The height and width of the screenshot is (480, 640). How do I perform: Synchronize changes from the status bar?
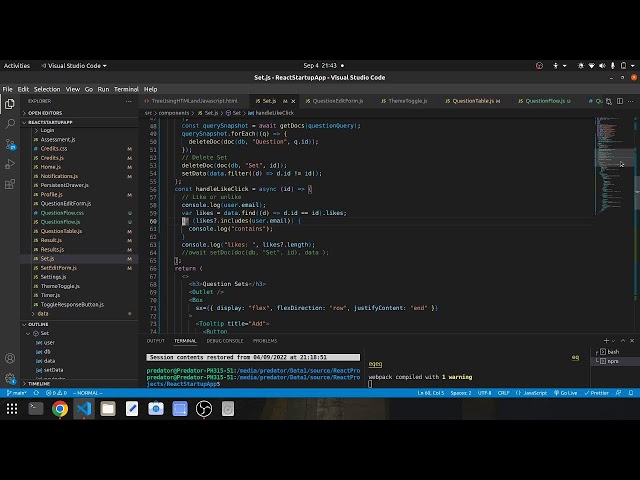coord(36,393)
